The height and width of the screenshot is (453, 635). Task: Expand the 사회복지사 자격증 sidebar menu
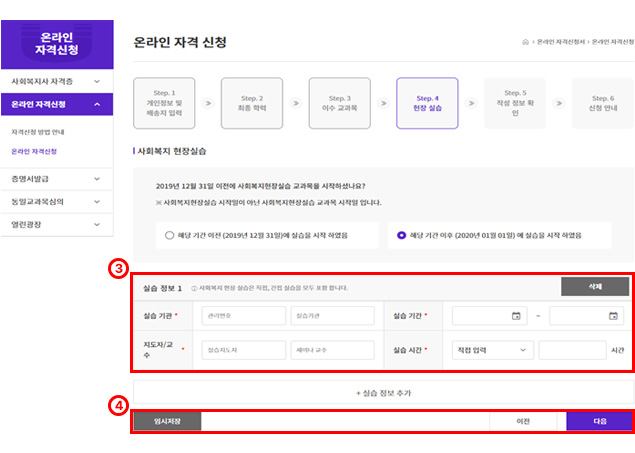[x=57, y=81]
